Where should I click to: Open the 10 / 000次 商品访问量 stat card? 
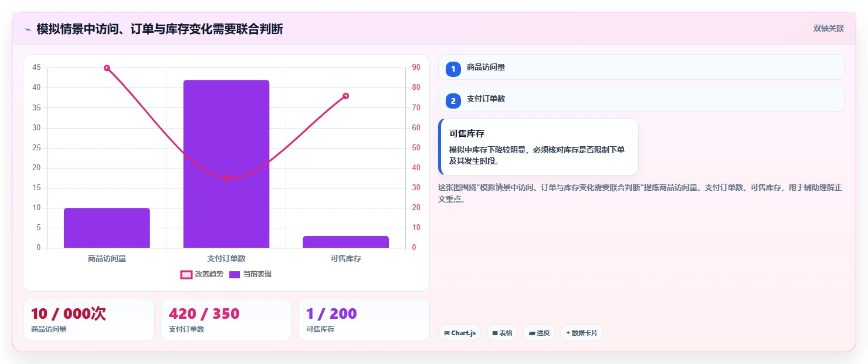(x=89, y=319)
